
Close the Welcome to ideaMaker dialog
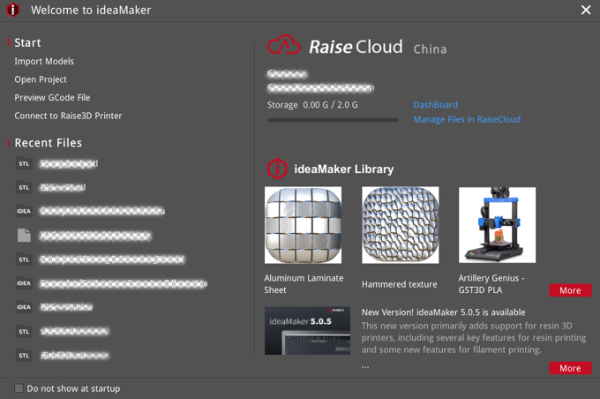point(586,10)
